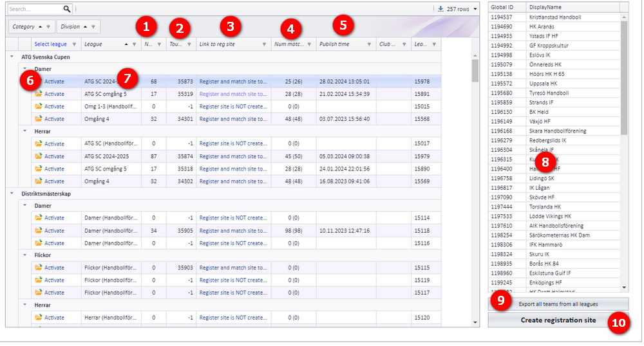Click filter icon on Division group chip
The width and height of the screenshot is (644, 346).
pos(93,26)
